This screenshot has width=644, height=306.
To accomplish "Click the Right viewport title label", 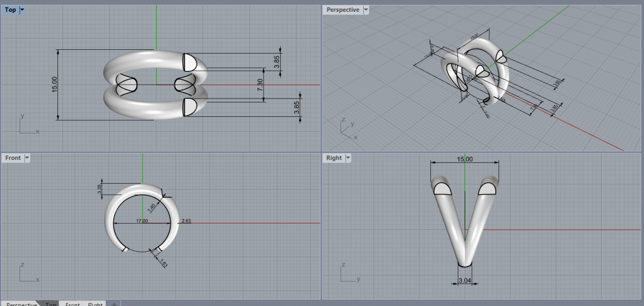I will coord(333,158).
